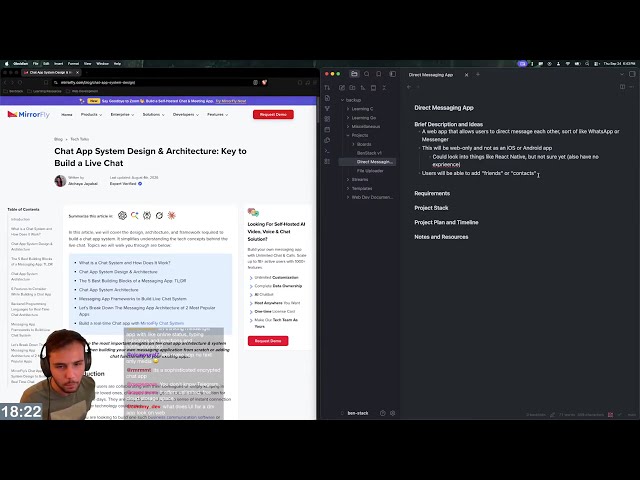Open the Obsidian tab list dropdown
This screenshot has width=640, height=480.
pyautogui.click(x=622, y=74)
